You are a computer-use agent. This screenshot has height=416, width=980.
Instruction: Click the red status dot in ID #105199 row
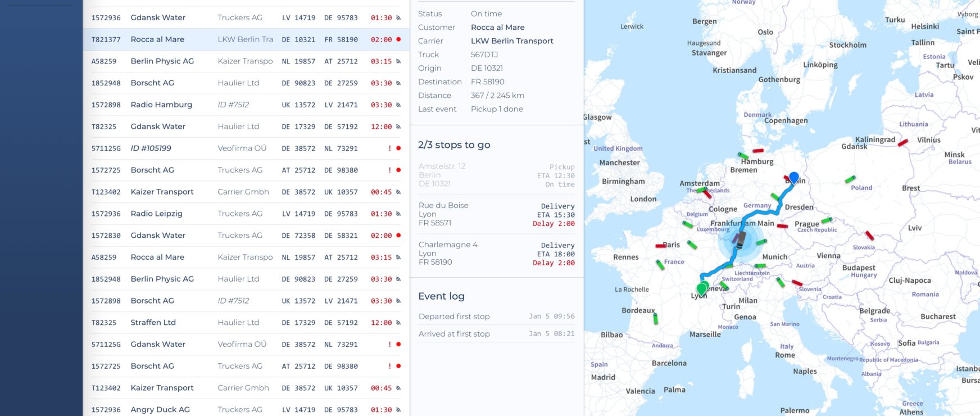tap(398, 148)
